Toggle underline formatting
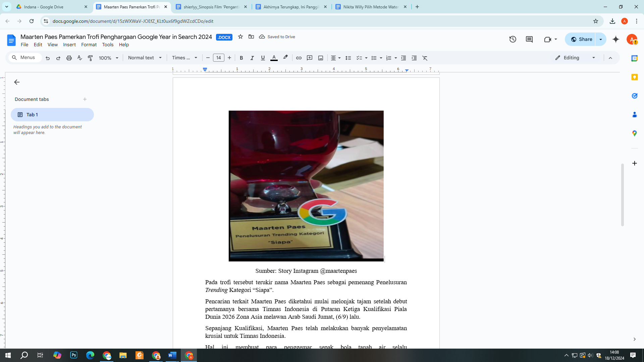Image resolution: width=644 pixels, height=362 pixels. coord(263,58)
